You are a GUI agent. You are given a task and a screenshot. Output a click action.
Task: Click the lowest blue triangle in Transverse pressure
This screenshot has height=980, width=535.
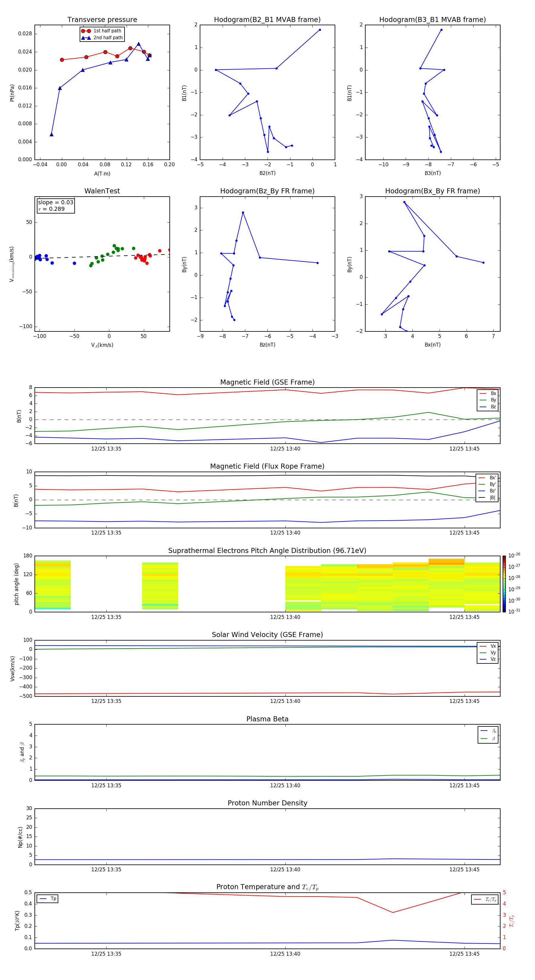[51, 134]
